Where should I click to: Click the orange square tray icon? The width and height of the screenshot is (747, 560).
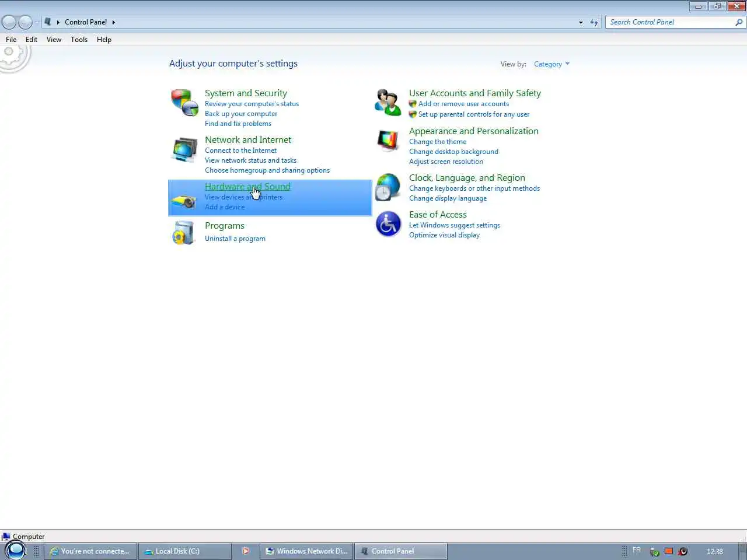pos(669,551)
